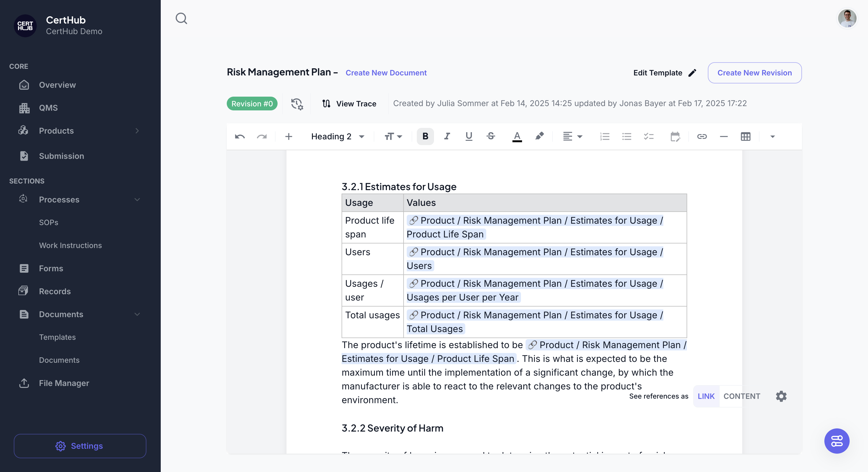Click the Create New Document link

(386, 73)
